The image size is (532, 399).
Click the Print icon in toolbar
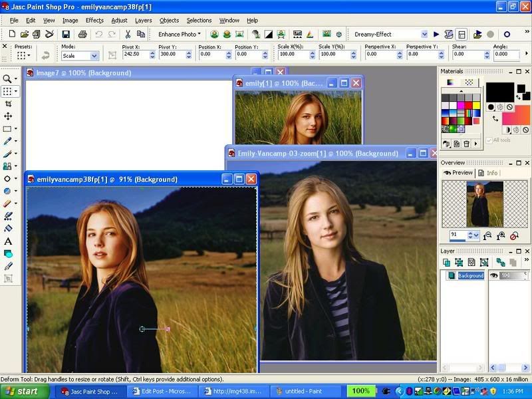point(82,34)
